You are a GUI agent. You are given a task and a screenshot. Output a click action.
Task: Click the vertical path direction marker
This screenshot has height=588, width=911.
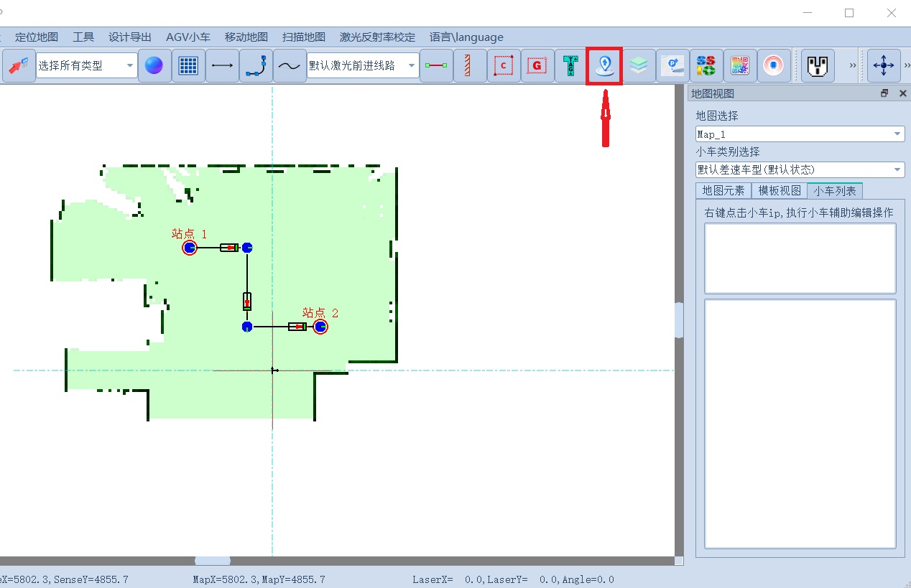pyautogui.click(x=247, y=302)
